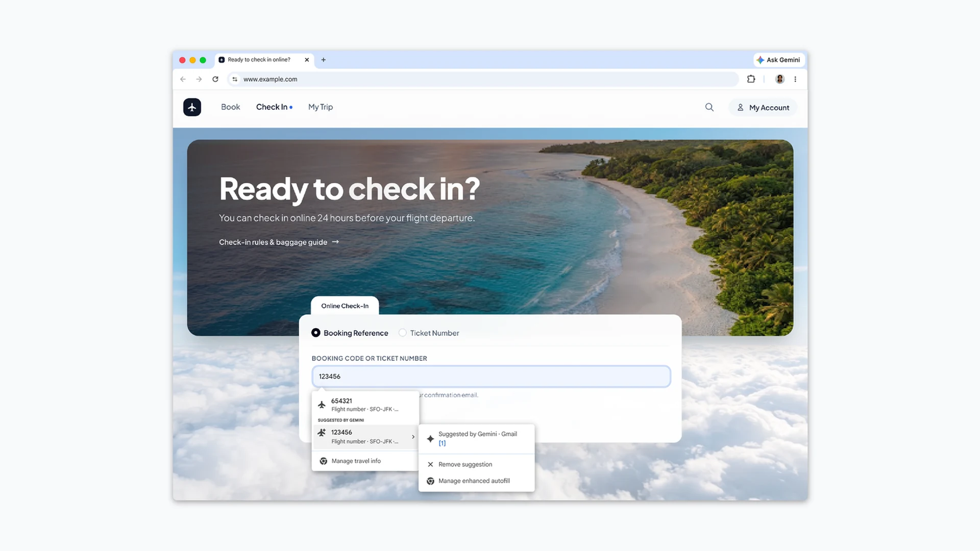Select the Online Check-In tab

[345, 306]
